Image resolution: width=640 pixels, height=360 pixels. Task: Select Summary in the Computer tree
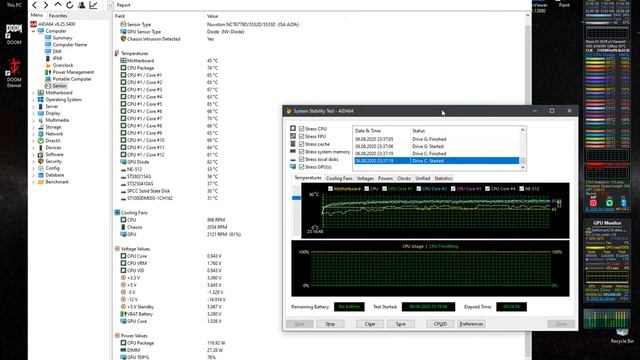click(x=62, y=38)
